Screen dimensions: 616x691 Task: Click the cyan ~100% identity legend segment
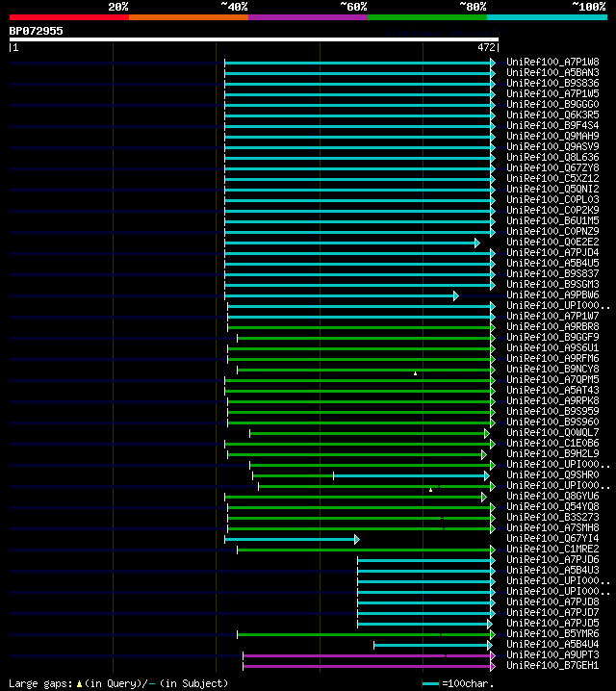548,17
